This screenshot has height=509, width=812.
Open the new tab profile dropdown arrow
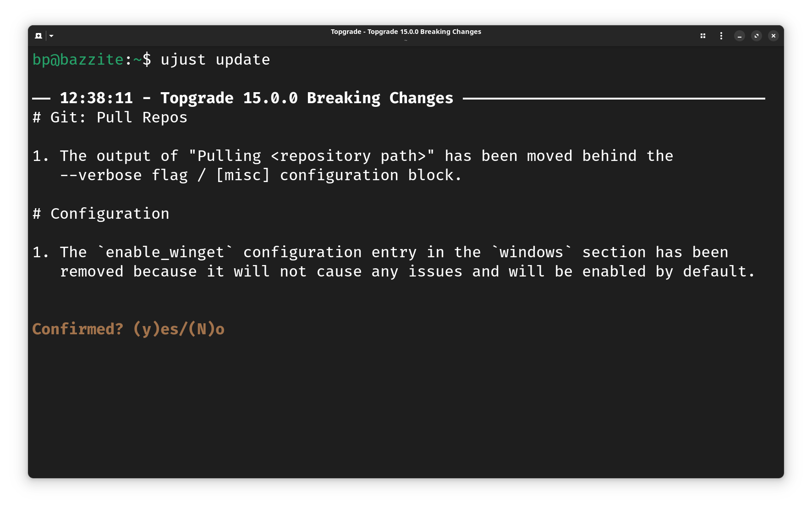[51, 36]
